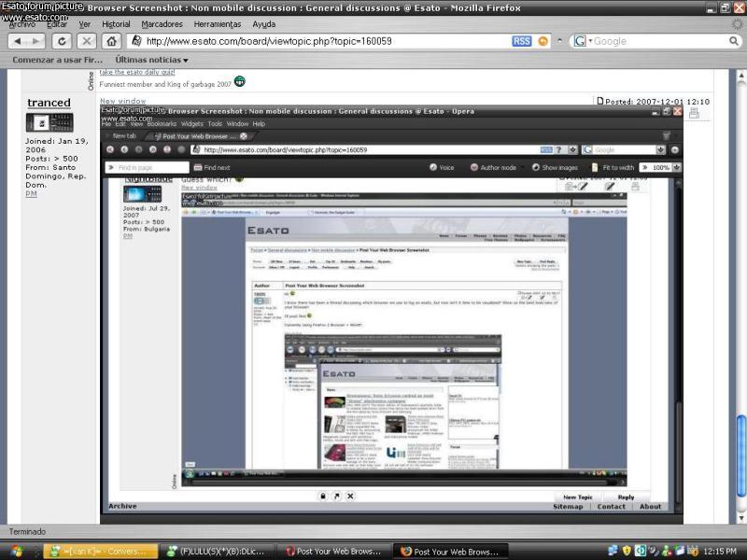Viewport: 747px width, 560px height.
Task: Switch to the Opera Post Your Web Brows taskbar item
Action: (x=334, y=552)
